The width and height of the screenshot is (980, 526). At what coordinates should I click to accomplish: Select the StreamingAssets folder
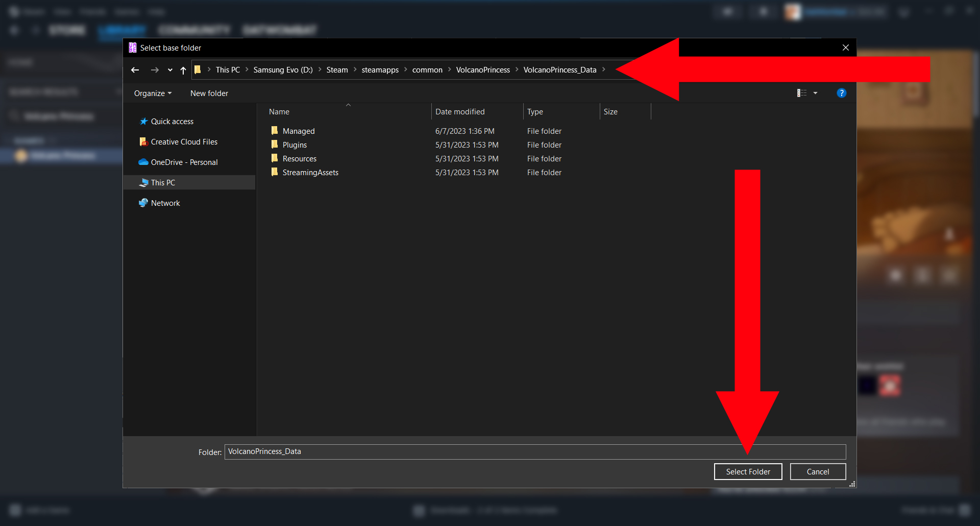(x=310, y=173)
